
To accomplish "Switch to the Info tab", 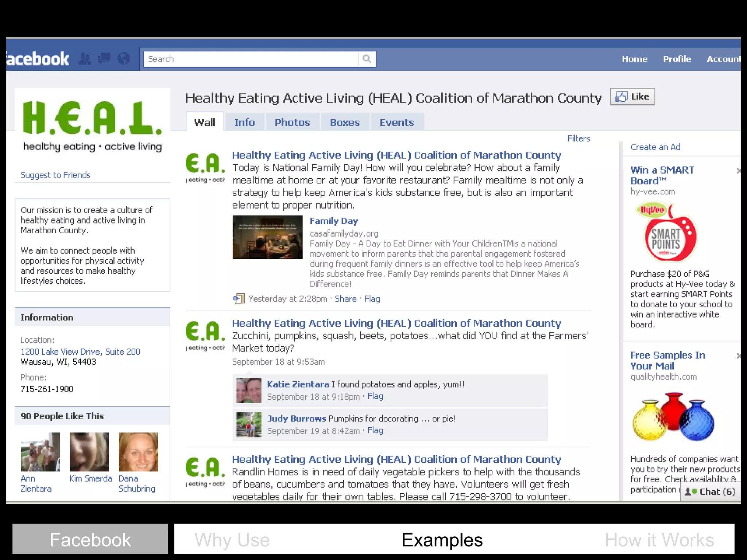I will [245, 122].
